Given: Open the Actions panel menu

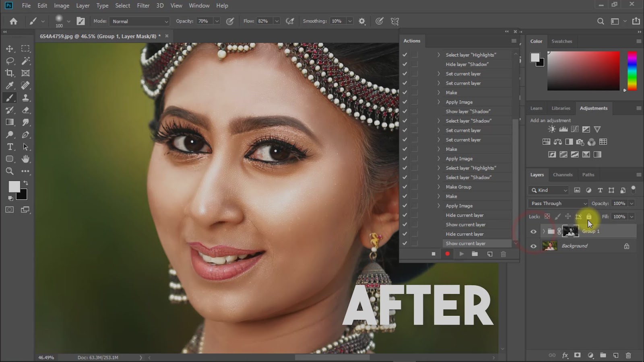Looking at the screenshot, I should click(514, 41).
